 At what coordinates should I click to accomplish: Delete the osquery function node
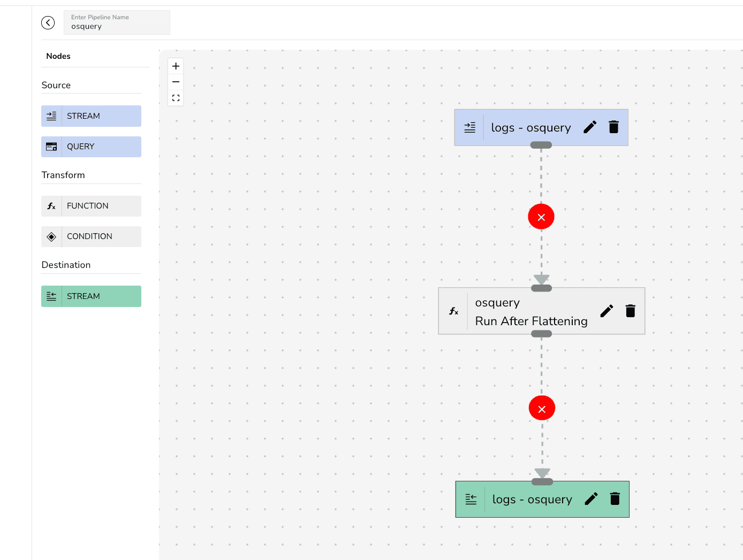click(631, 311)
